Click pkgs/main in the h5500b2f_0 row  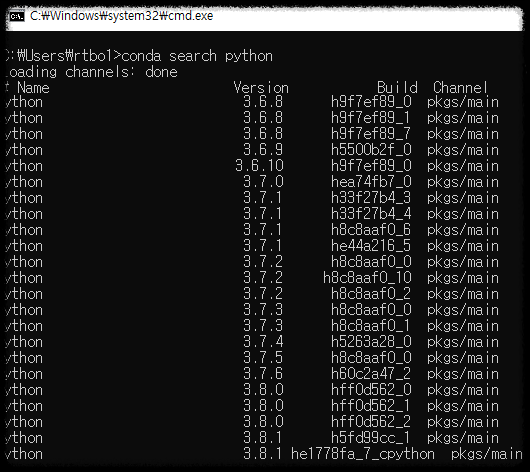[463, 150]
